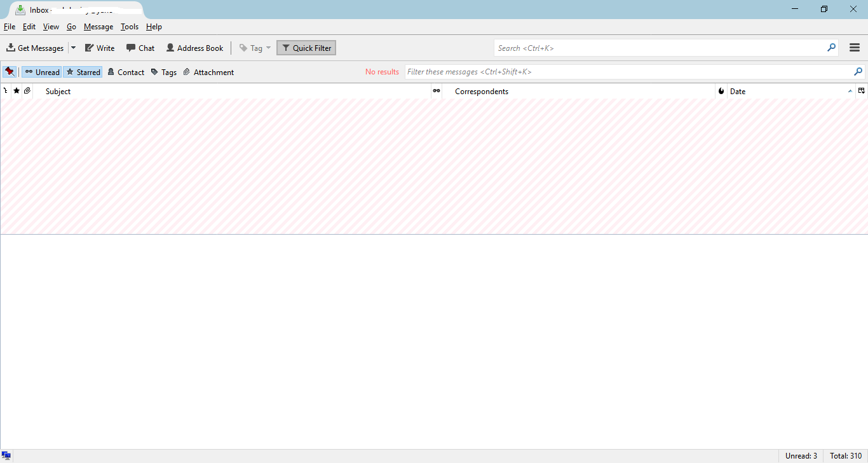Expand Get Messages dropdown arrow
868x463 pixels.
pyautogui.click(x=73, y=48)
